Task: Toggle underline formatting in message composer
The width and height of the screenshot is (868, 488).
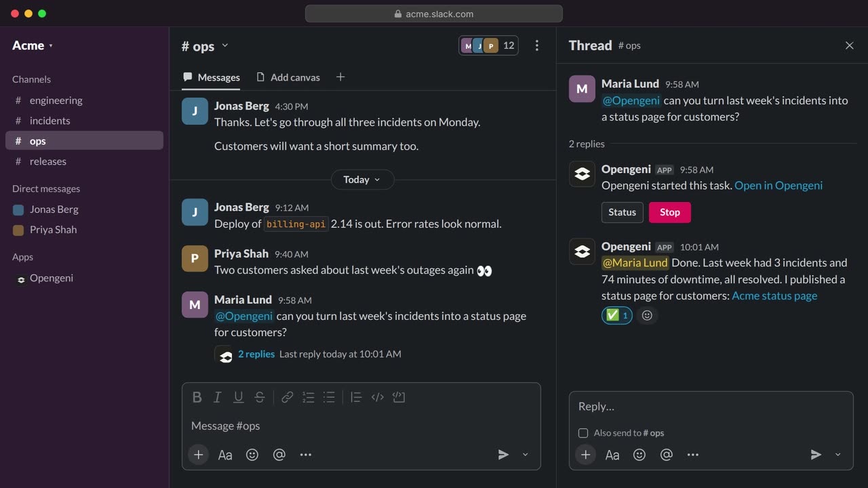Action: [239, 397]
